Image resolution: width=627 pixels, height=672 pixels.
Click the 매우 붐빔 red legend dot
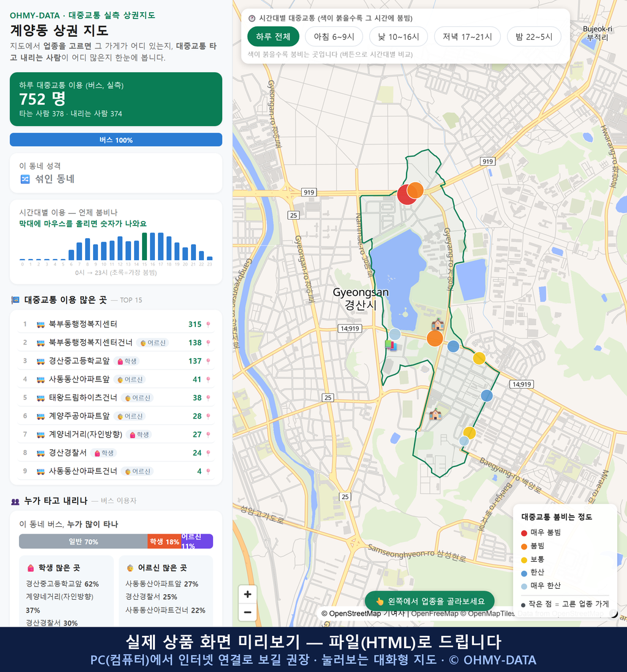524,532
